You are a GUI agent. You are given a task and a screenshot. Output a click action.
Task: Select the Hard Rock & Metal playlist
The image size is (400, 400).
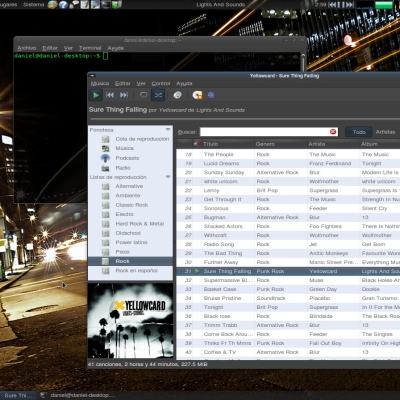(130, 224)
